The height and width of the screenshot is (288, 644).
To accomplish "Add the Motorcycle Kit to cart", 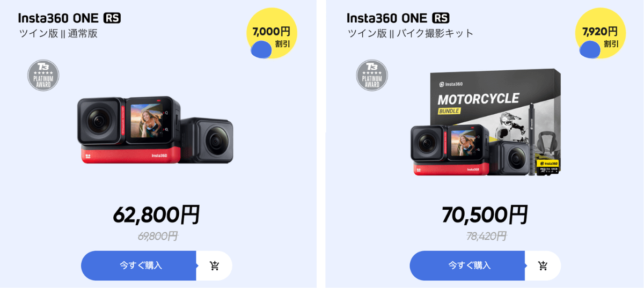I will click(x=543, y=265).
